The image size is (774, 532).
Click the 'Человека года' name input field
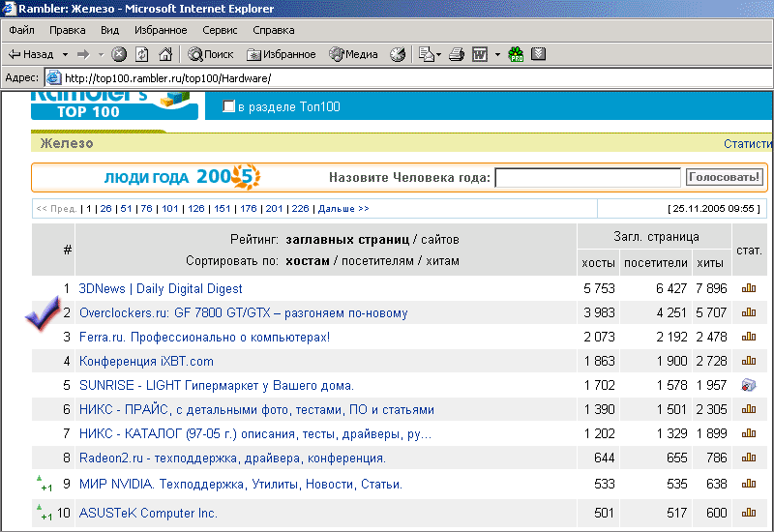587,178
